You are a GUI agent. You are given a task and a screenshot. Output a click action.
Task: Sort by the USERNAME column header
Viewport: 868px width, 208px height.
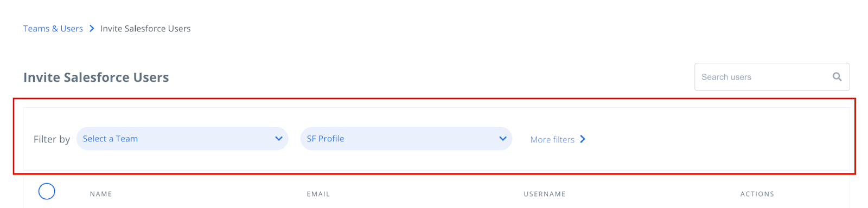545,194
